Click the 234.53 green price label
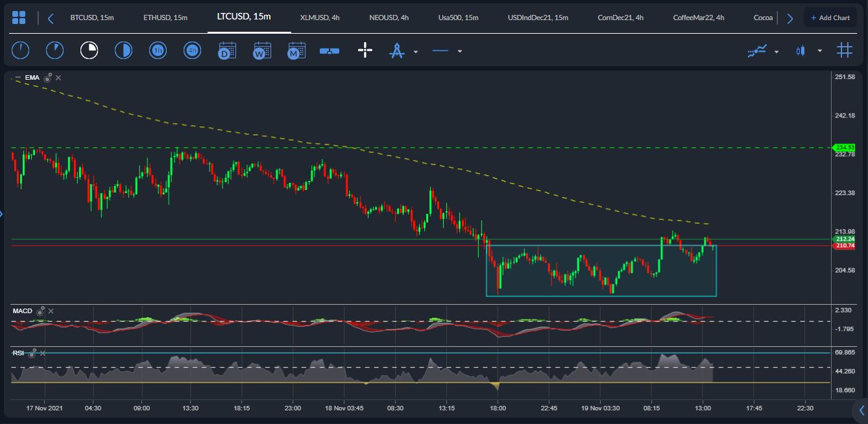The image size is (868, 424). [845, 148]
